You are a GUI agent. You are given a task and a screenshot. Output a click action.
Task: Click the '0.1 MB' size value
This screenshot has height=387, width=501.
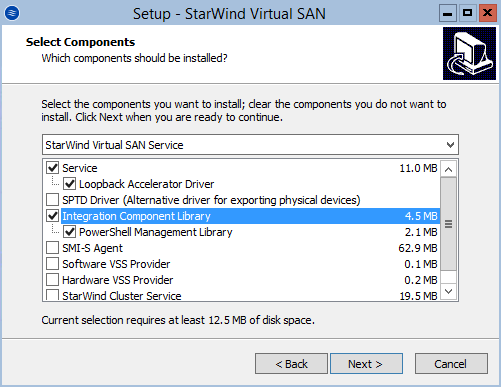tap(421, 264)
